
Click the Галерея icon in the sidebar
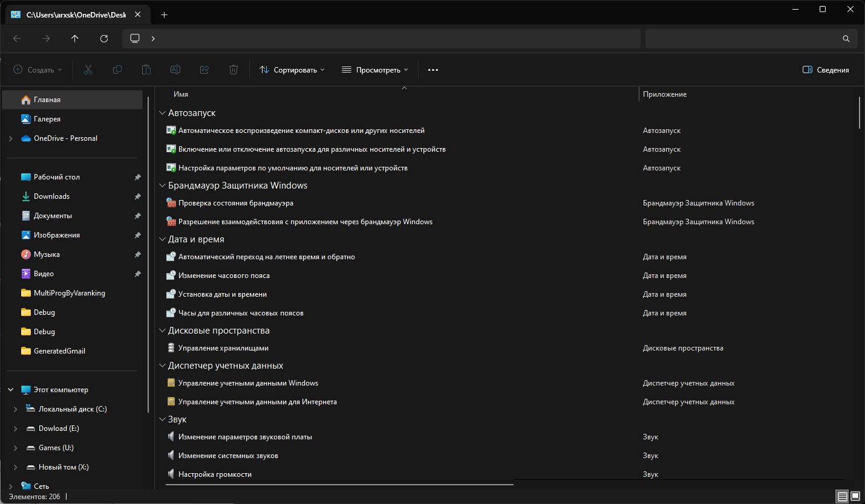[25, 119]
